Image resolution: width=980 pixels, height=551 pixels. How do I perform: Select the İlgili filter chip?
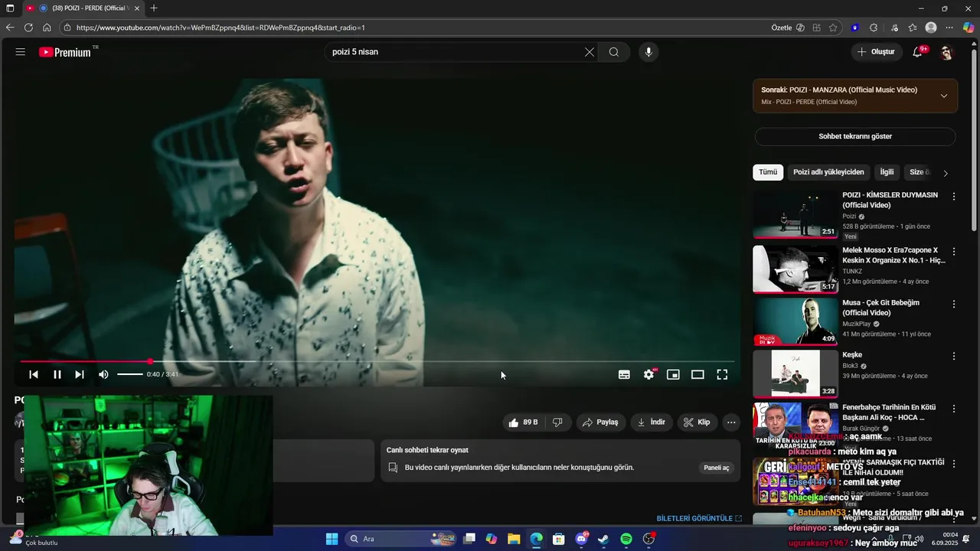click(887, 172)
